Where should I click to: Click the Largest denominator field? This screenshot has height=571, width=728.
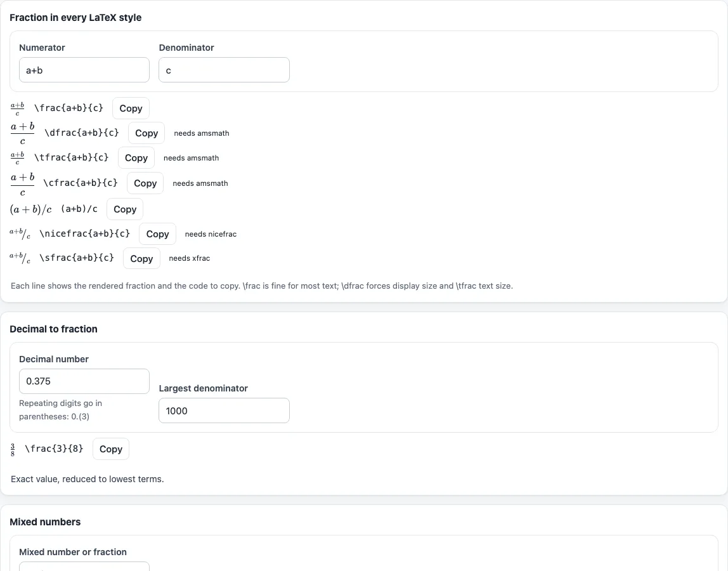(x=224, y=410)
